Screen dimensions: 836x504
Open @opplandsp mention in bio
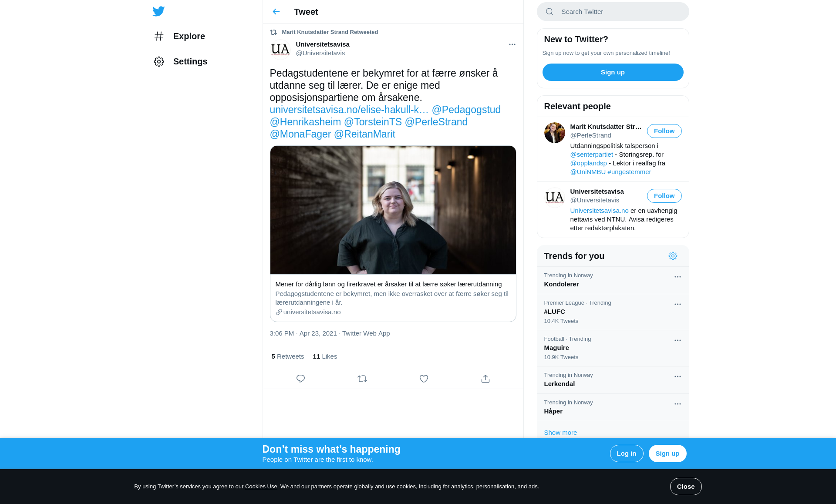[x=588, y=163]
